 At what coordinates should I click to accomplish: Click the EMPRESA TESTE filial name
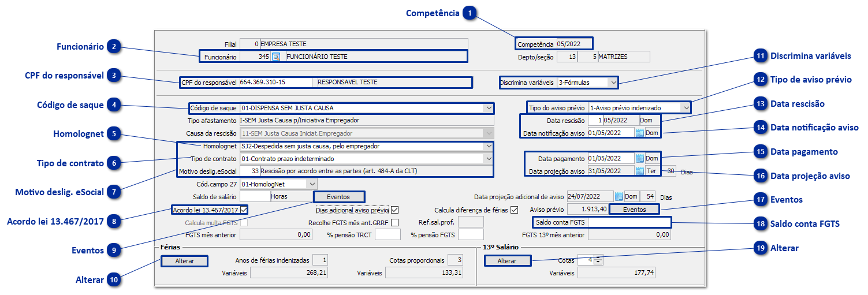[284, 44]
